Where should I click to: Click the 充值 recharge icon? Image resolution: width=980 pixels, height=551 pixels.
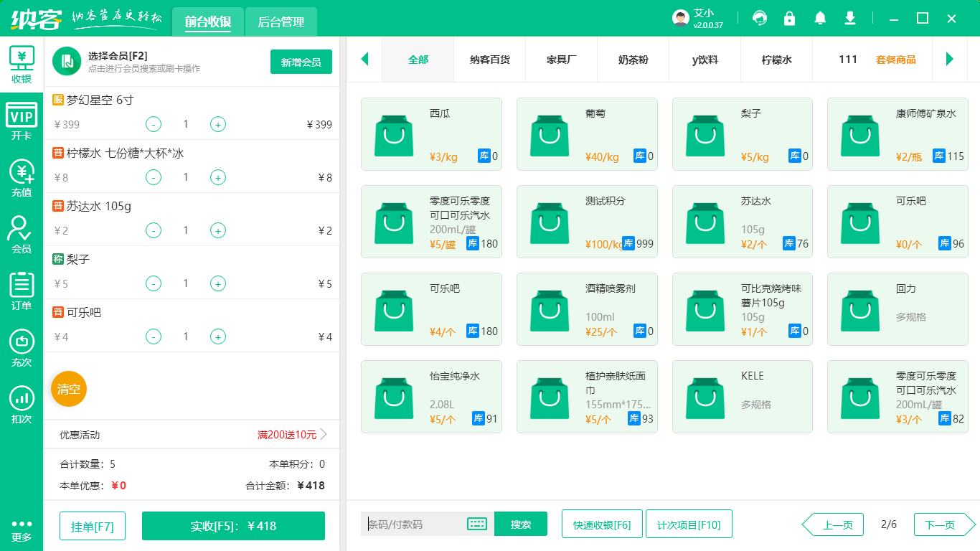tap(21, 176)
